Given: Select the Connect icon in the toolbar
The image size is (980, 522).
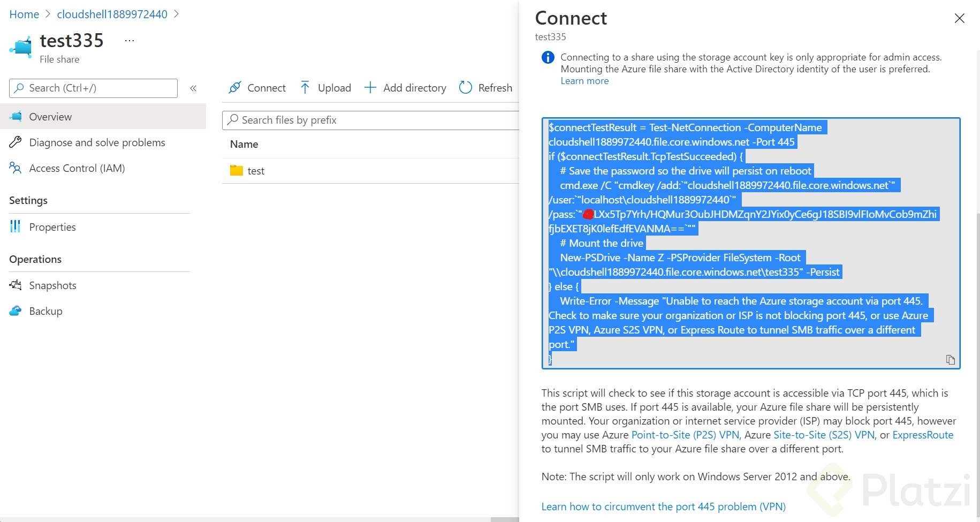Looking at the screenshot, I should coord(234,87).
